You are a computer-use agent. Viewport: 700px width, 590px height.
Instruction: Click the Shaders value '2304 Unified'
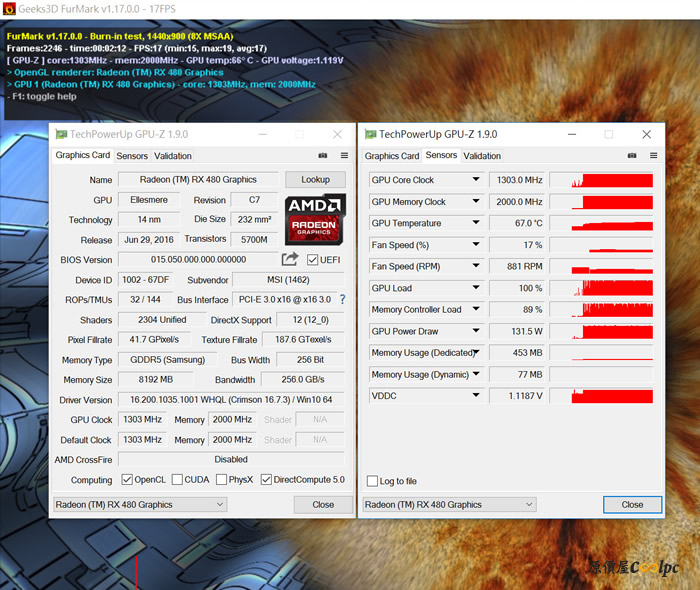[x=162, y=320]
